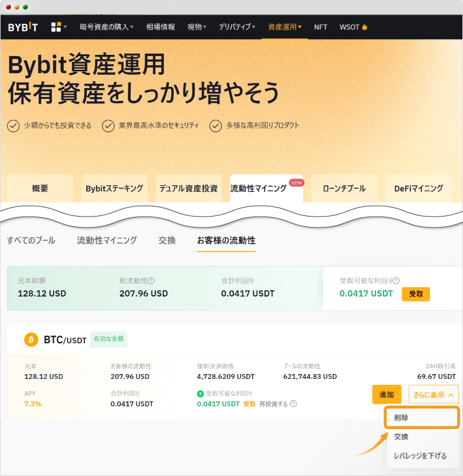Screen dimensions: 463x476
Task: Click help icon beside 再投資する
Action: [294, 404]
